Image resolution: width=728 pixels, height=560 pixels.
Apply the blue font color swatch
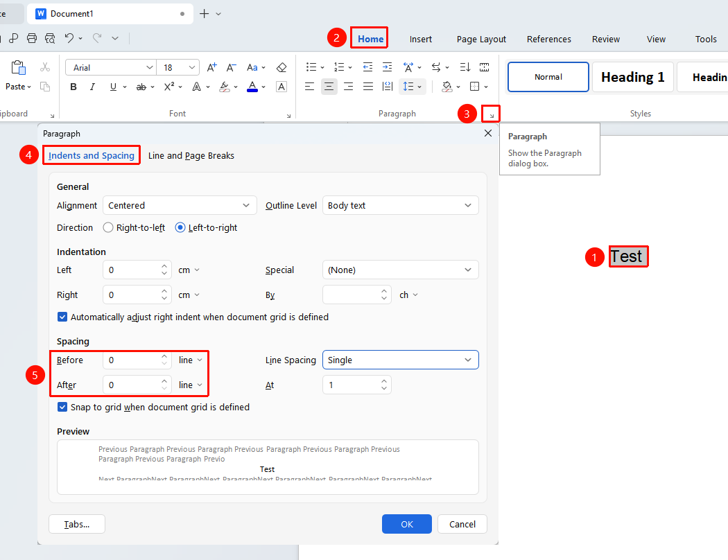(252, 87)
